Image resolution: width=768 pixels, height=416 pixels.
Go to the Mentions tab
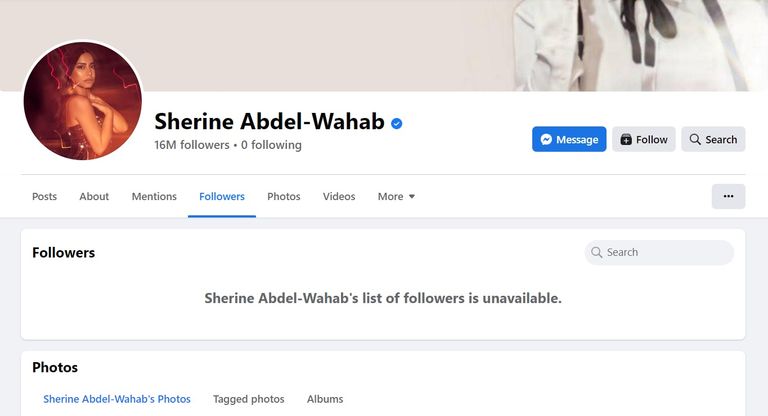click(x=154, y=197)
